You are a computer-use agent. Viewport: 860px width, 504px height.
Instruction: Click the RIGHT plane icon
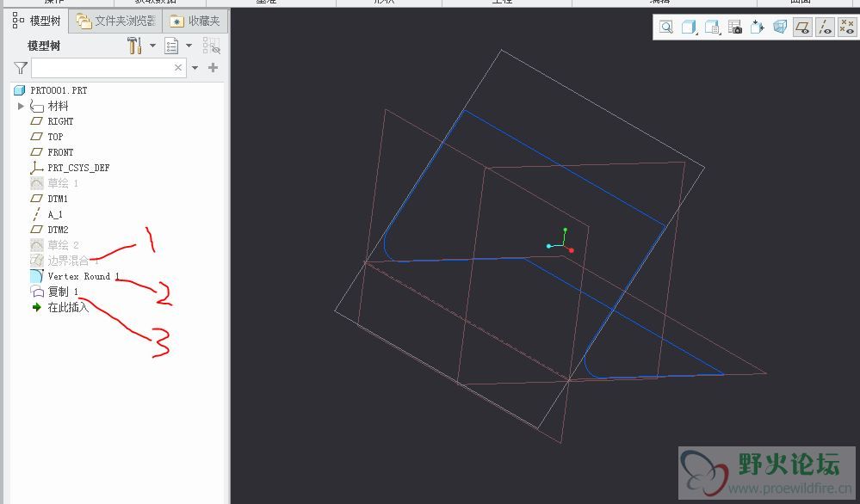click(x=37, y=121)
